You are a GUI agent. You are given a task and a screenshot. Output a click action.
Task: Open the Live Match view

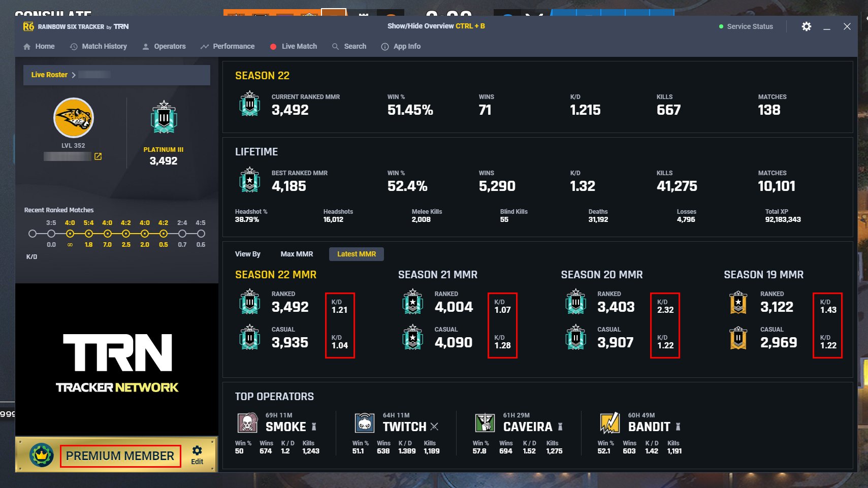[294, 46]
